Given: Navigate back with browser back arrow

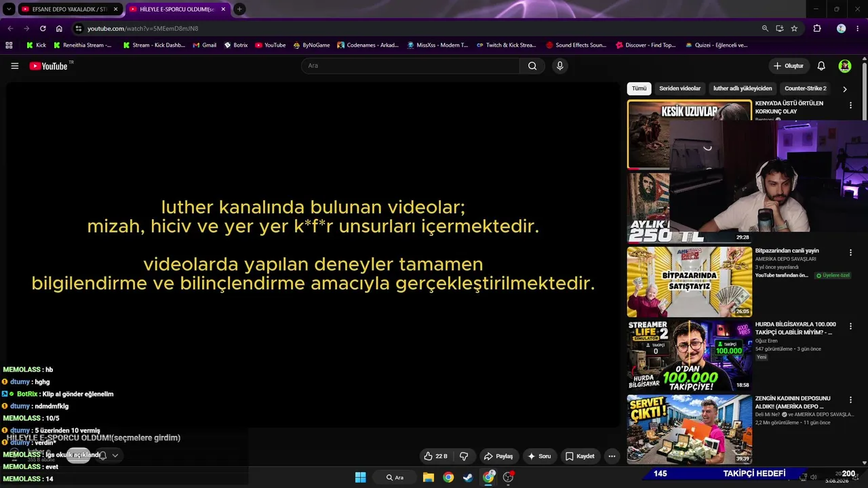Looking at the screenshot, I should 10,28.
